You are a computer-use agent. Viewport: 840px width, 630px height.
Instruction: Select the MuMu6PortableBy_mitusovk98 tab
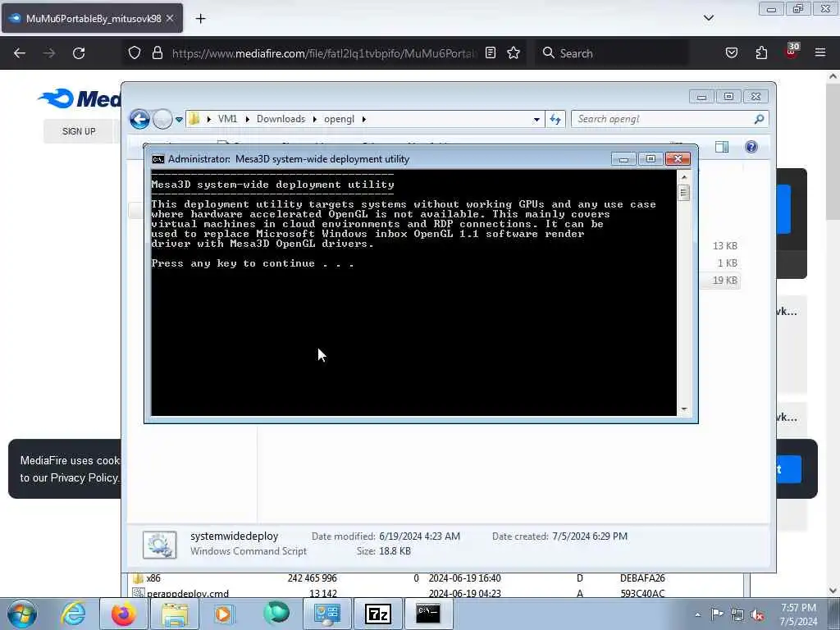(x=92, y=18)
